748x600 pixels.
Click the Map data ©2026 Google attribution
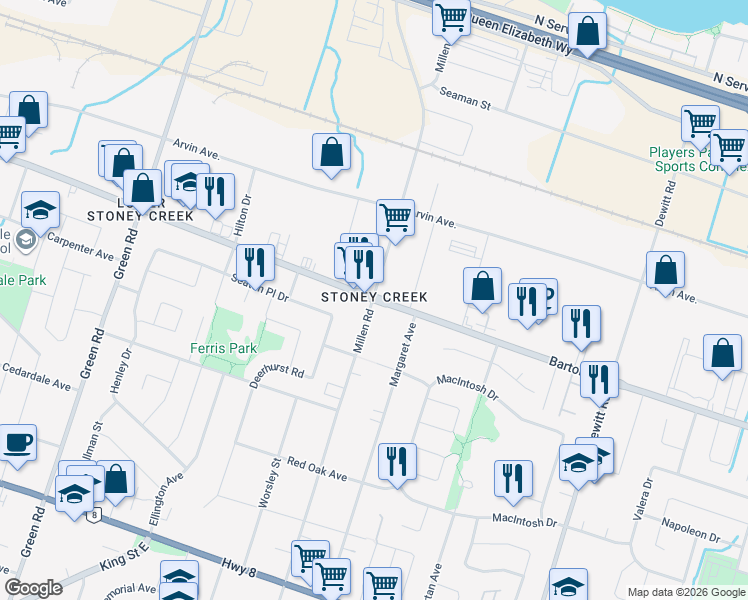[686, 592]
